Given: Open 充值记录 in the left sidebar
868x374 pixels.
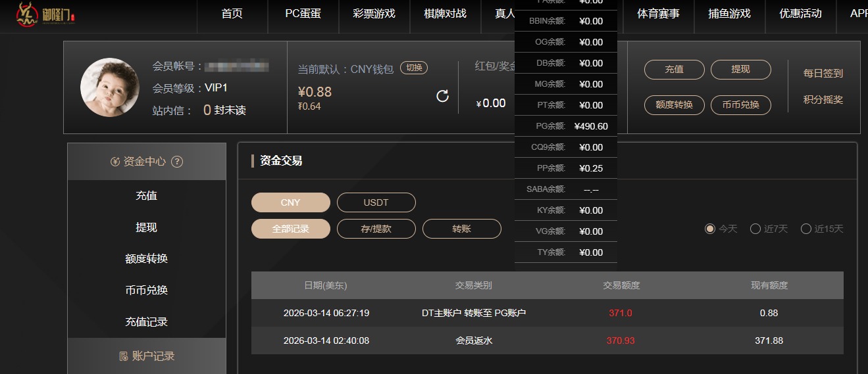Looking at the screenshot, I should (147, 322).
